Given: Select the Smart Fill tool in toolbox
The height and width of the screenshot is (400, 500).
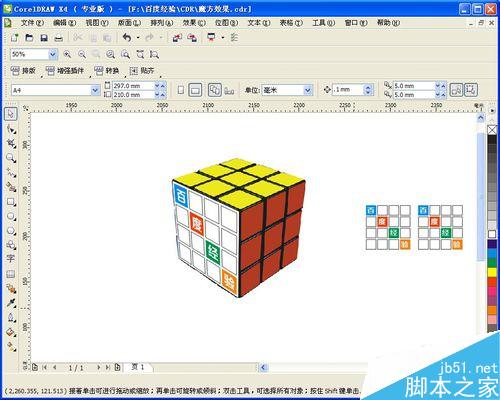Looking at the screenshot, I should [x=11, y=187].
